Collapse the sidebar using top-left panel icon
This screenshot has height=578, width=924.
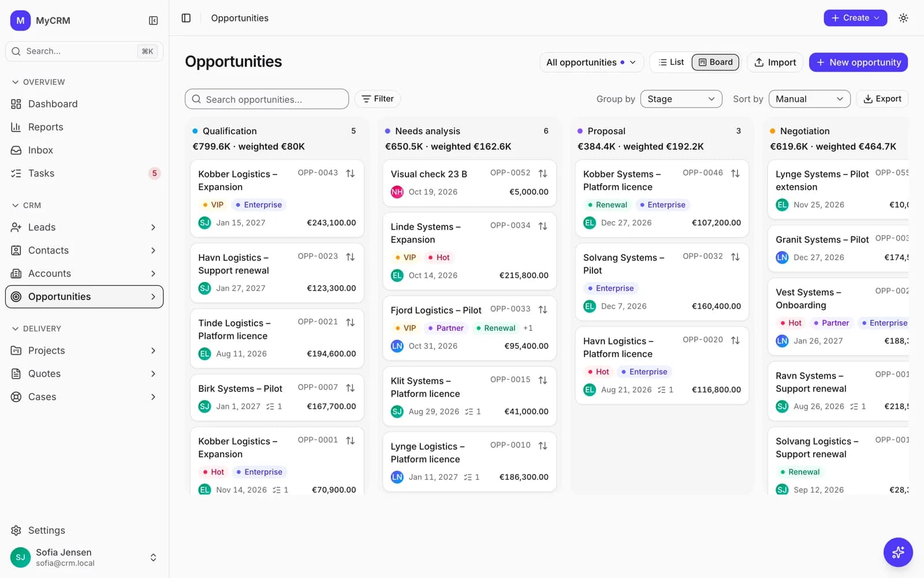point(153,20)
